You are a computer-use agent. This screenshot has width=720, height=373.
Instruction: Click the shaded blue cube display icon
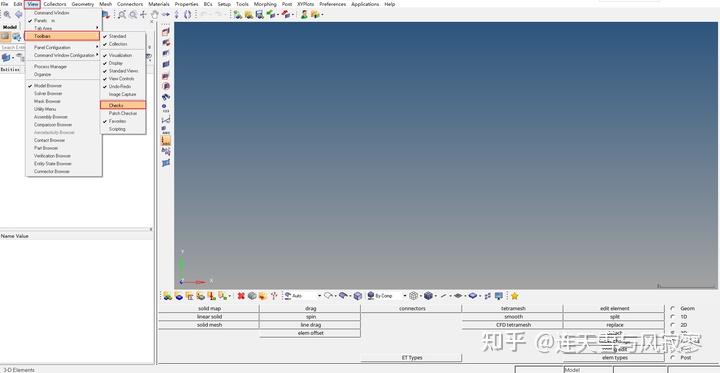tap(428, 296)
